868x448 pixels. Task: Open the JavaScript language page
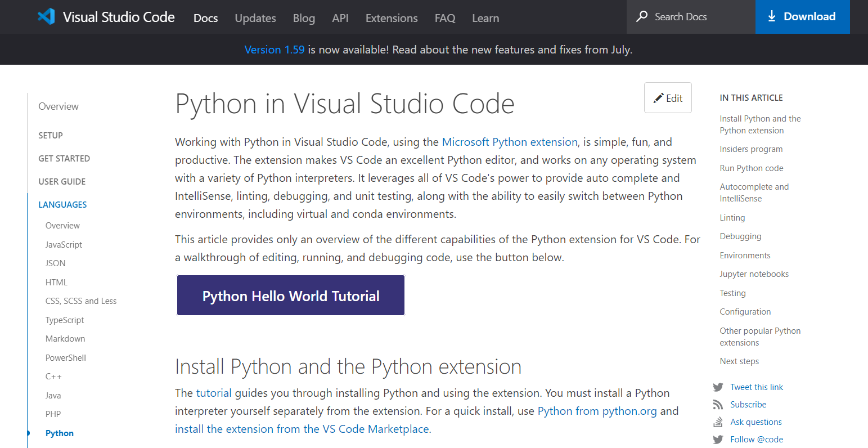[x=64, y=245]
